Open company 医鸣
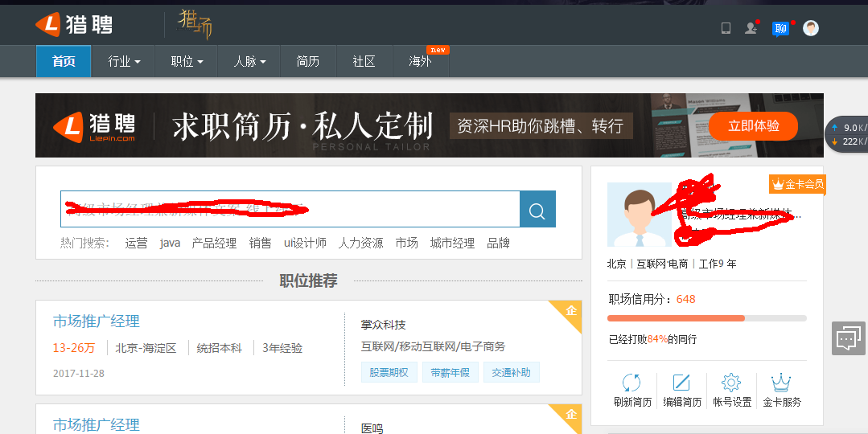The width and height of the screenshot is (868, 434). (372, 428)
